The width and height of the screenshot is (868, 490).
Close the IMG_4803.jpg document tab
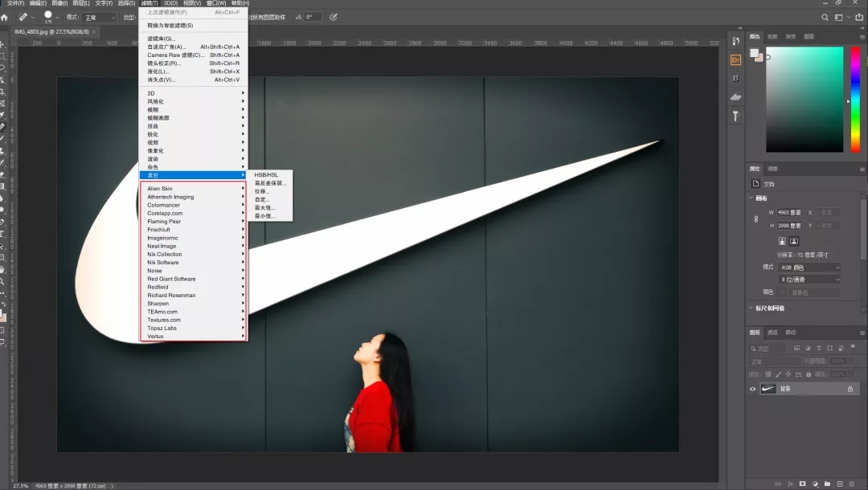(x=94, y=32)
